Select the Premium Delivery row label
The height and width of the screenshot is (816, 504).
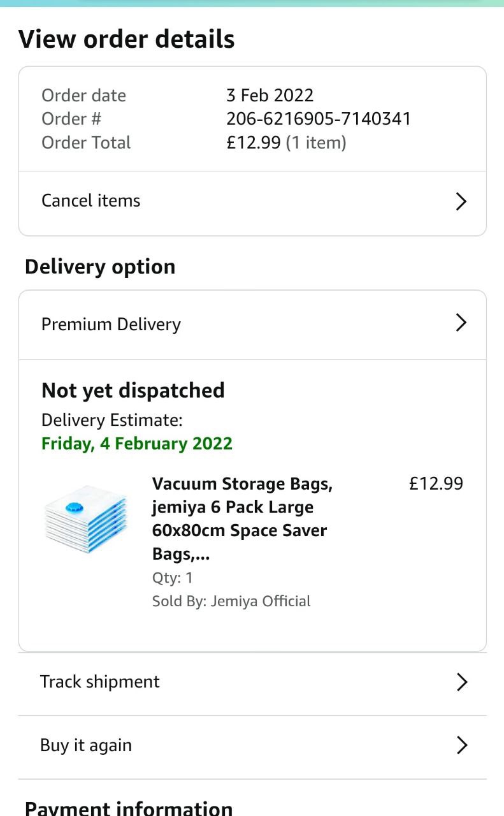click(111, 324)
